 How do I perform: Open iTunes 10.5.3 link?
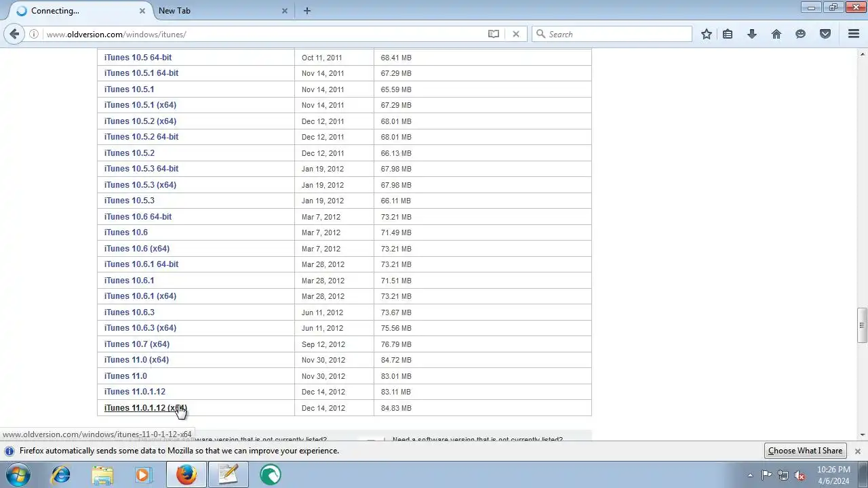[129, 201]
